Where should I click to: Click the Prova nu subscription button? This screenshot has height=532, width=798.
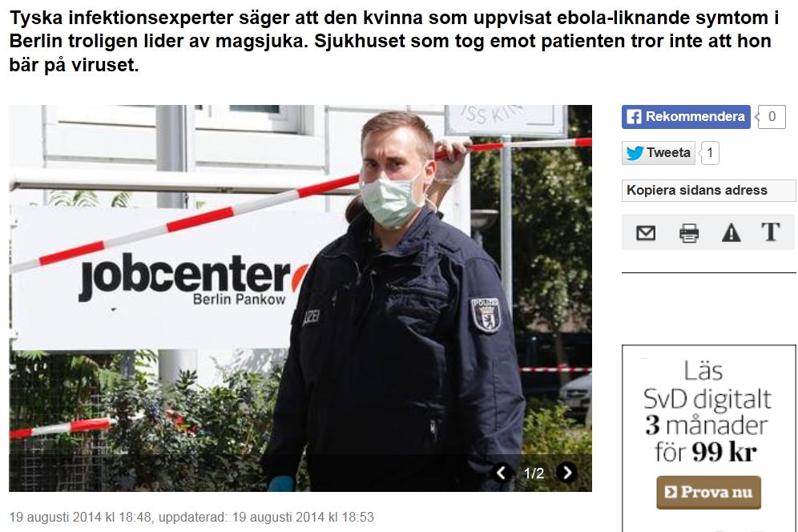(708, 492)
